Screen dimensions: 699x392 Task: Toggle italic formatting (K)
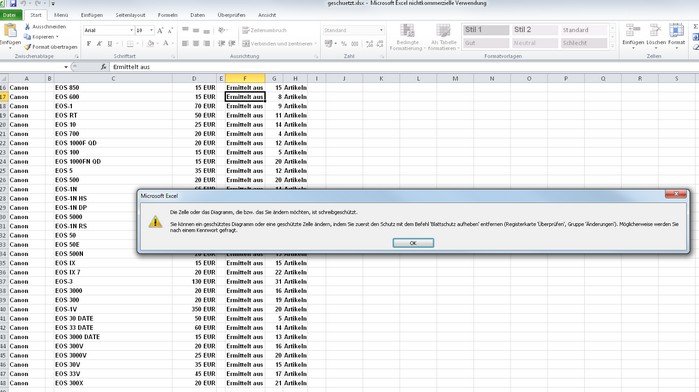tap(99, 44)
